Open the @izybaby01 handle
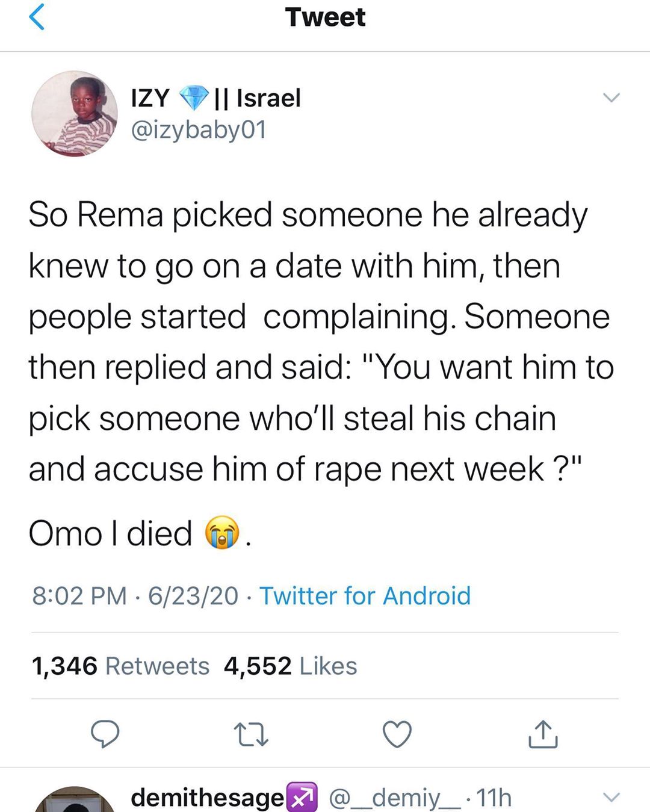This screenshot has width=650, height=812. point(199,129)
